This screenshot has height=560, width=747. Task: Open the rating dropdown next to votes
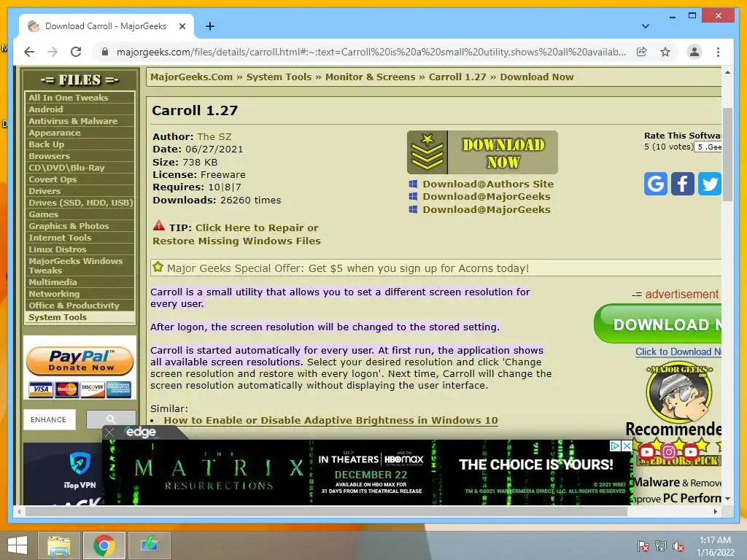point(708,147)
